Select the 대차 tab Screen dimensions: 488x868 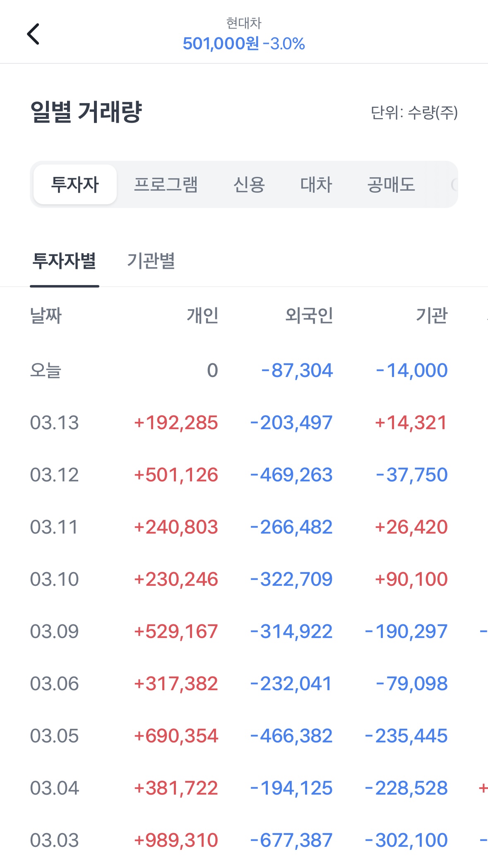(316, 184)
